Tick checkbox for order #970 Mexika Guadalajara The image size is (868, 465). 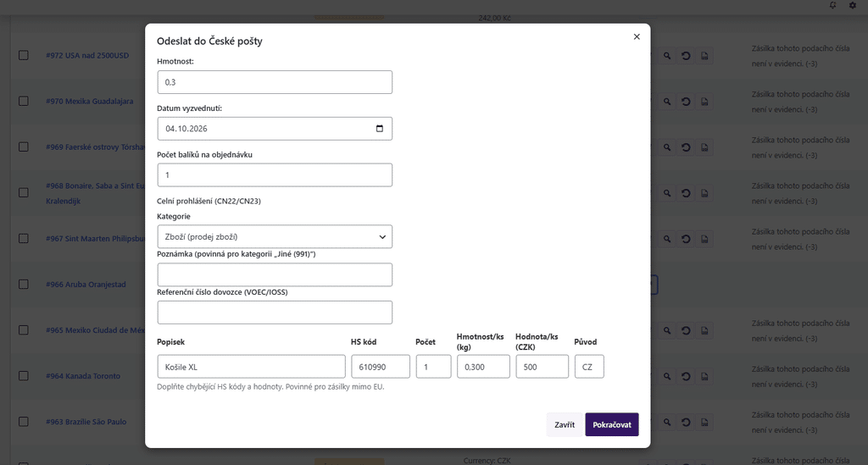coord(23,101)
